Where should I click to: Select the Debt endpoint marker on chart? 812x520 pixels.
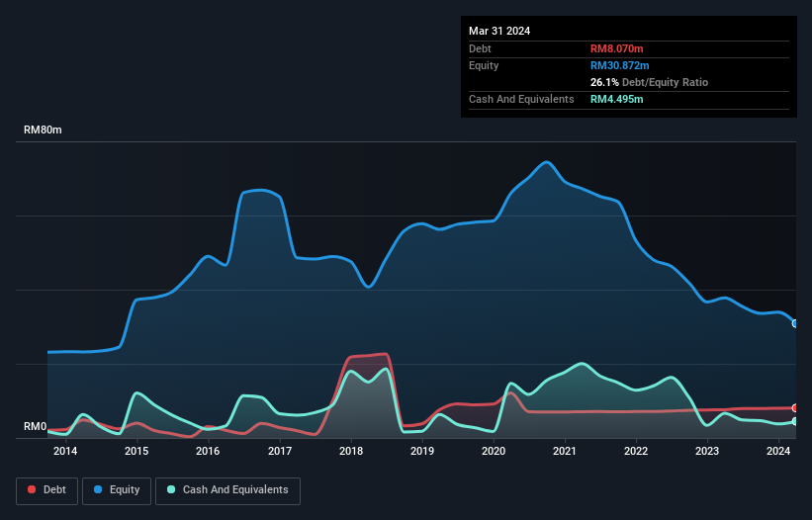795,407
